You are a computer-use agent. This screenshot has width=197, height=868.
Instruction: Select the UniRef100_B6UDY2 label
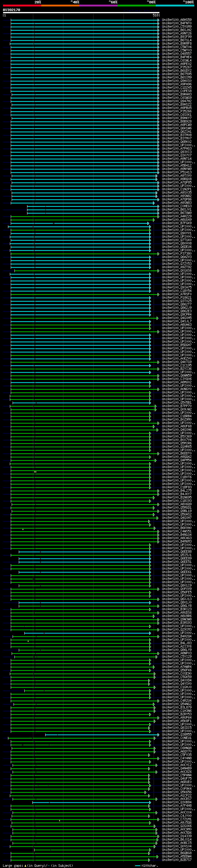[x=177, y=71]
